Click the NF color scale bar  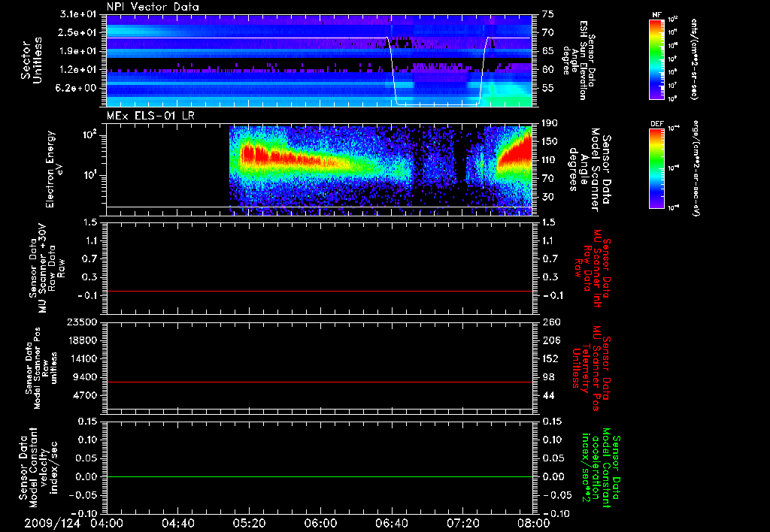[x=657, y=59]
